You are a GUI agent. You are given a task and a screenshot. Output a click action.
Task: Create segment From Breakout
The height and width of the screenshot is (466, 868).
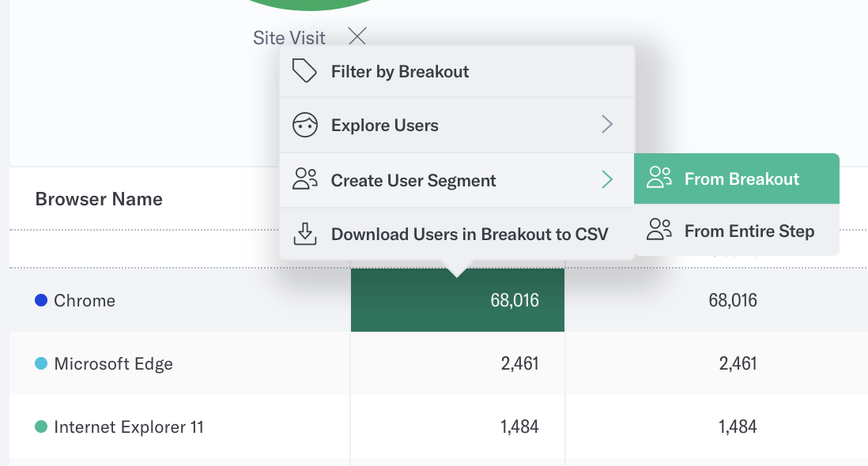click(736, 179)
